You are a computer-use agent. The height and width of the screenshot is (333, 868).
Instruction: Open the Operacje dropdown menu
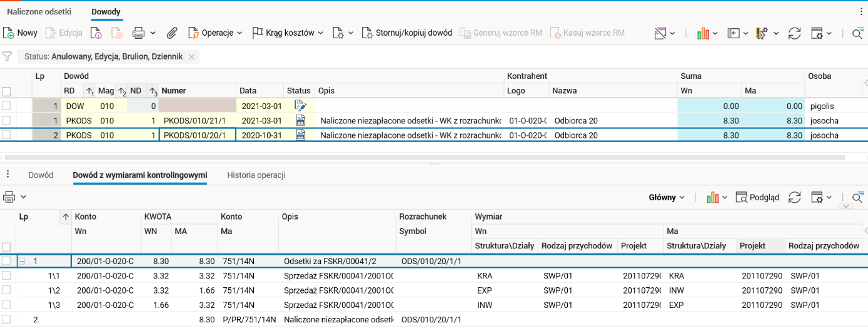coord(217,33)
